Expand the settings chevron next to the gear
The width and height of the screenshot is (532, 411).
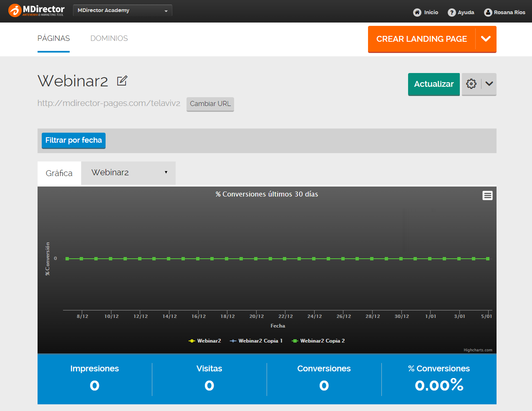[489, 84]
